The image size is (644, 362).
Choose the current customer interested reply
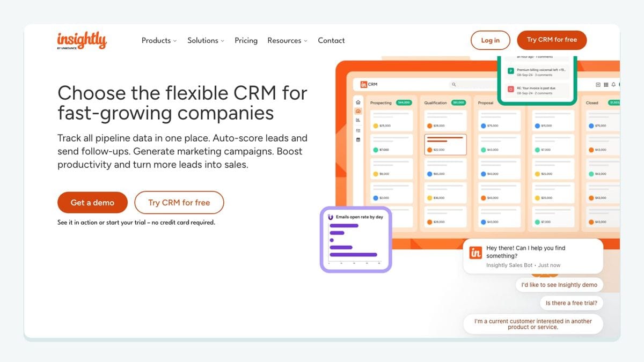point(533,324)
